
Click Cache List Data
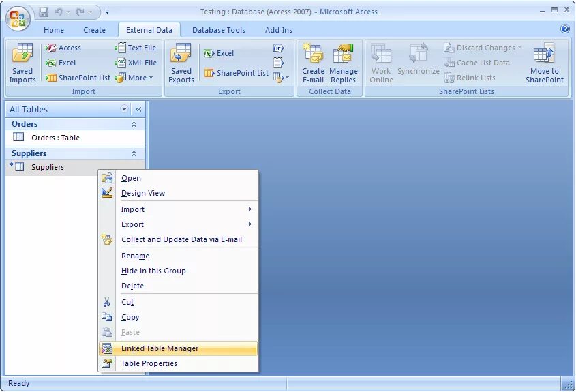[x=476, y=63]
